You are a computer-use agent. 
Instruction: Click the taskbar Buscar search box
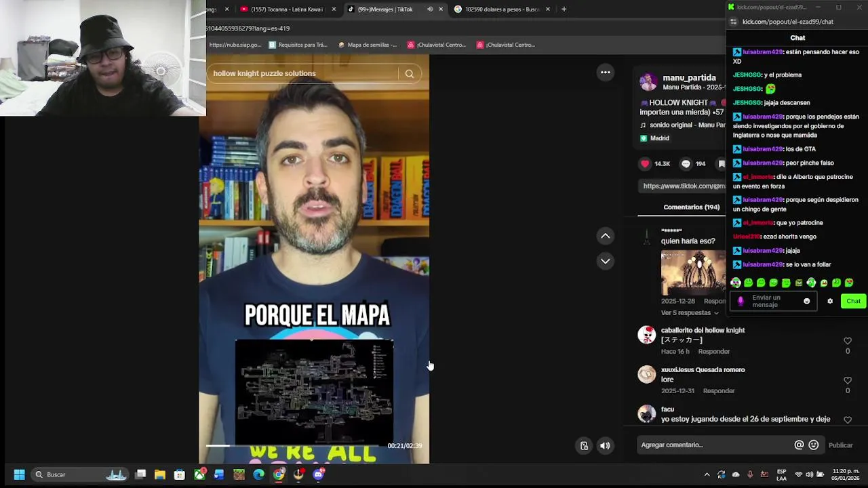point(80,474)
